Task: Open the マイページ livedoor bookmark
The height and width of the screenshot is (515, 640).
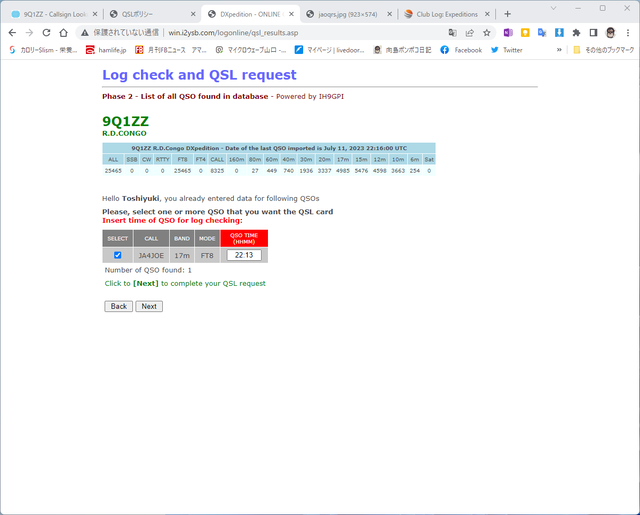Action: click(x=329, y=50)
